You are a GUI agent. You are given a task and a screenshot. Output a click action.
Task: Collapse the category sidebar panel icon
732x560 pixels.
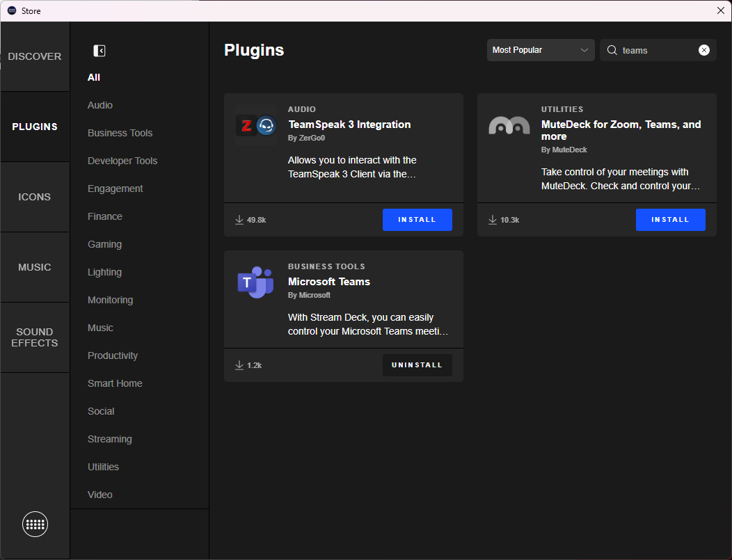[x=100, y=50]
